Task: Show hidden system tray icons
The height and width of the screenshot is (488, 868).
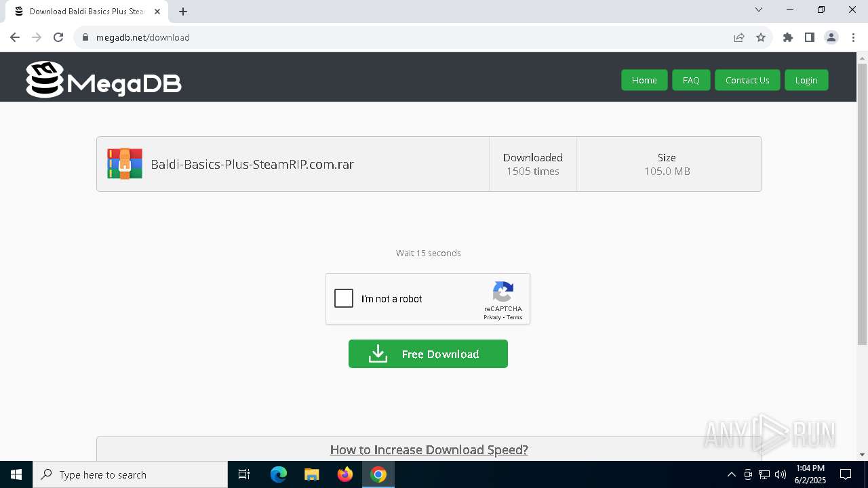Action: (731, 474)
